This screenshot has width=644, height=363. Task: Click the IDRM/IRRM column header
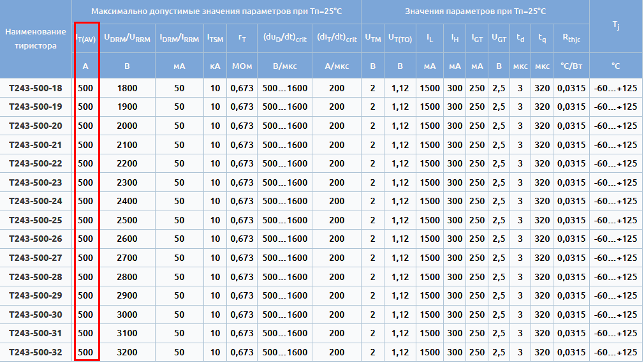coord(179,39)
